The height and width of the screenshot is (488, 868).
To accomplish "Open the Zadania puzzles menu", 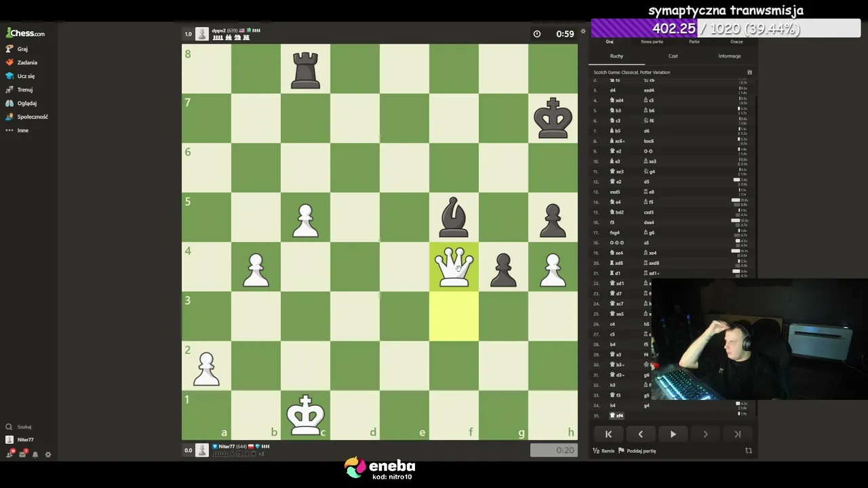I will click(x=21, y=62).
